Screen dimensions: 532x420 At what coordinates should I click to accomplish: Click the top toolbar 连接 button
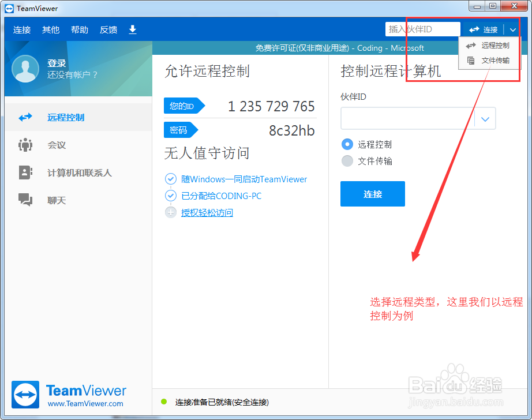pyautogui.click(x=484, y=30)
